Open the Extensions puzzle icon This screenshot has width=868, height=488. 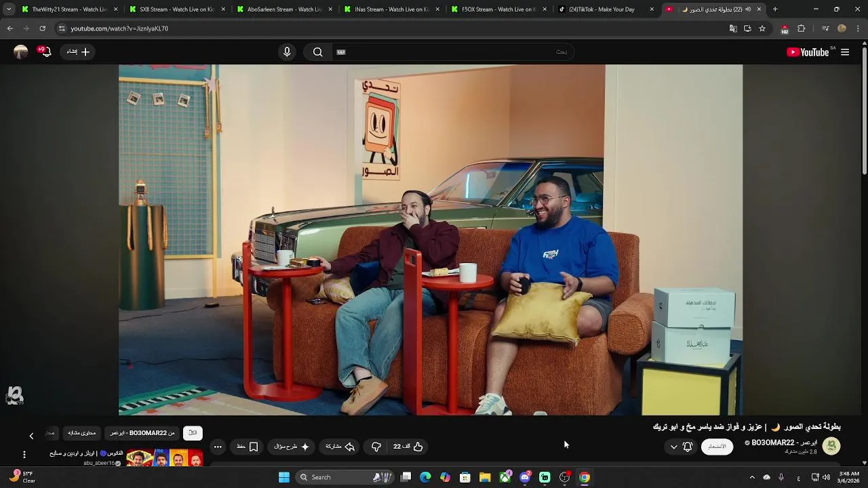tap(802, 28)
